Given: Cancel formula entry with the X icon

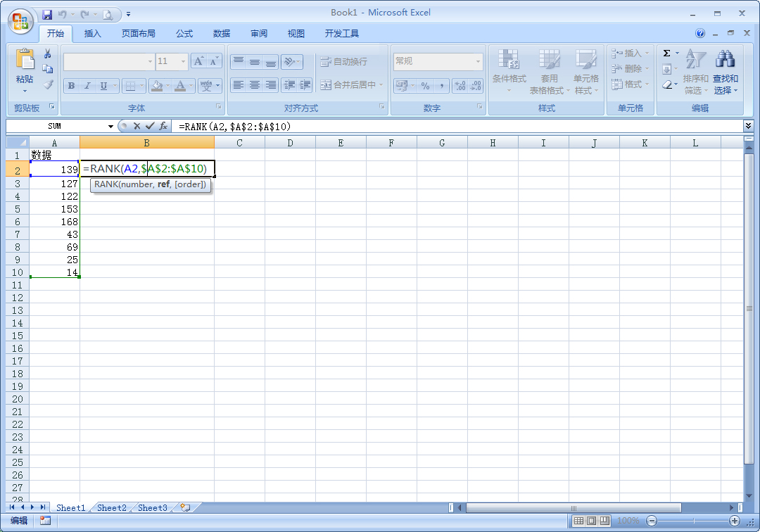Looking at the screenshot, I should (137, 127).
